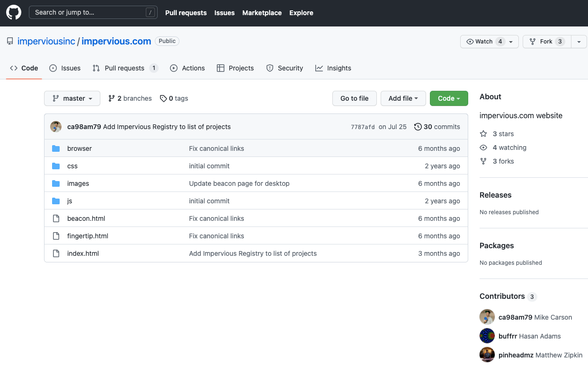
Task: Open the images folder name
Action: pos(78,183)
